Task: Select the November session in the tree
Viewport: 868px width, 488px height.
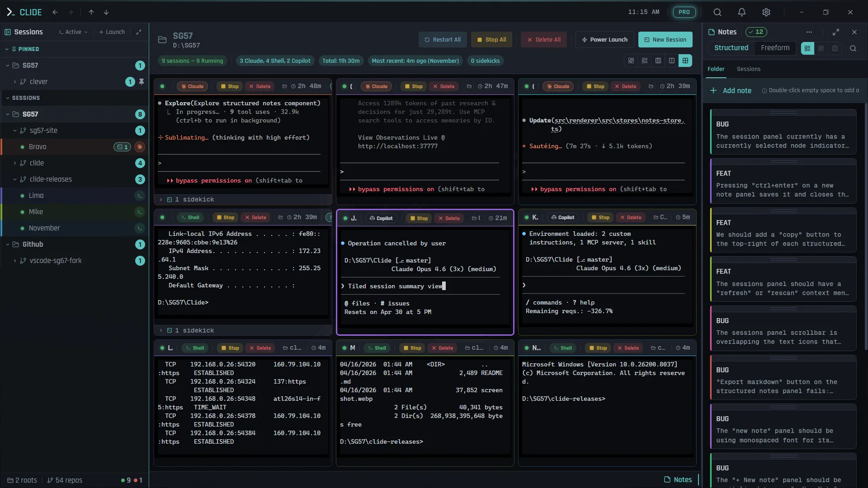Action: pyautogui.click(x=75, y=228)
